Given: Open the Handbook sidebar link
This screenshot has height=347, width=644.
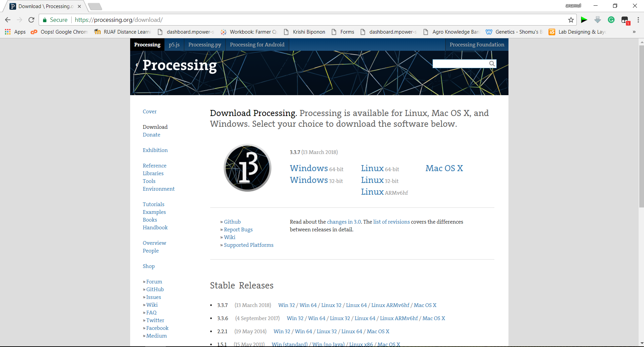Looking at the screenshot, I should coord(155,228).
